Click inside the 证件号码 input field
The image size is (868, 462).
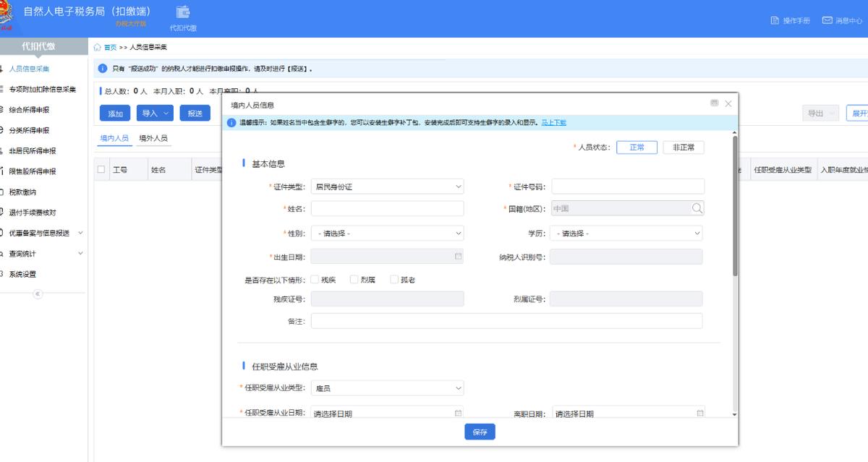pyautogui.click(x=628, y=187)
